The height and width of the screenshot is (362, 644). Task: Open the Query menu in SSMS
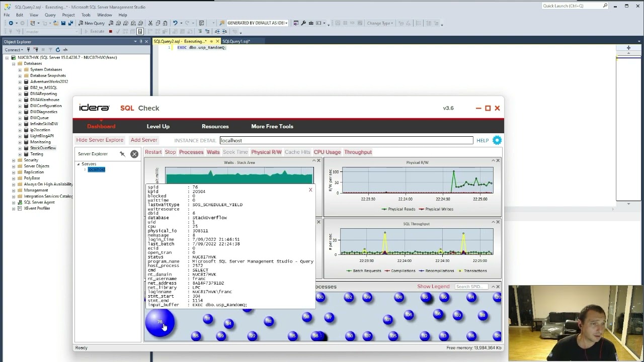[50, 15]
